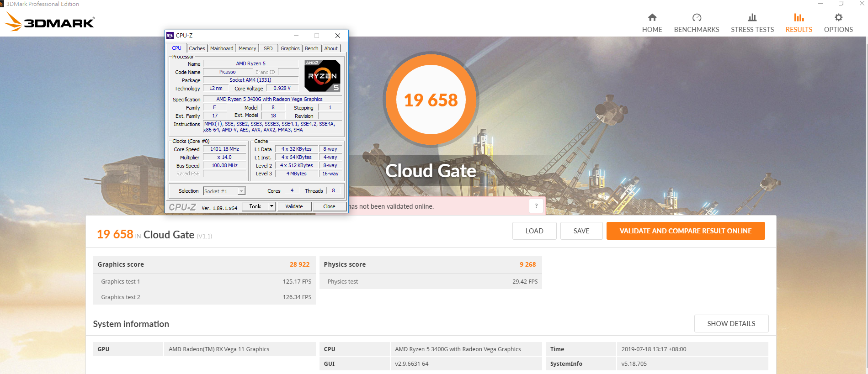
Task: Minimize the 3DMark window
Action: 820,4
